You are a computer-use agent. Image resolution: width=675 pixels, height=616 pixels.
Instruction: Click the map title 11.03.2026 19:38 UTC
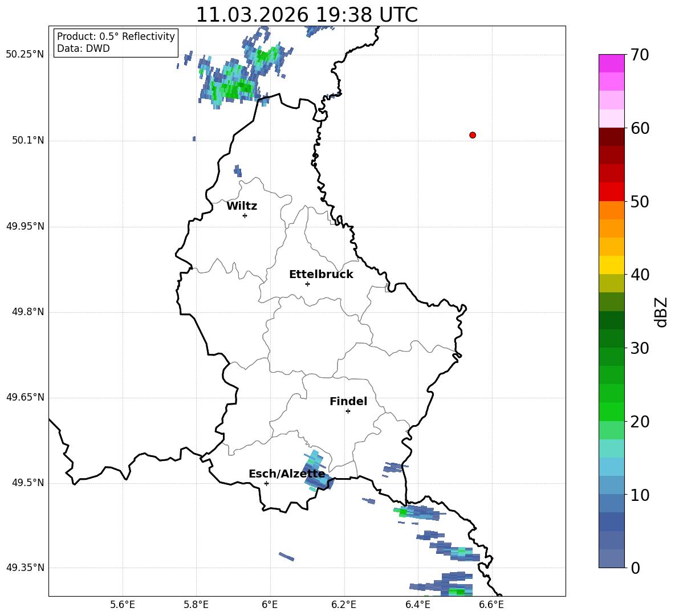(x=307, y=15)
